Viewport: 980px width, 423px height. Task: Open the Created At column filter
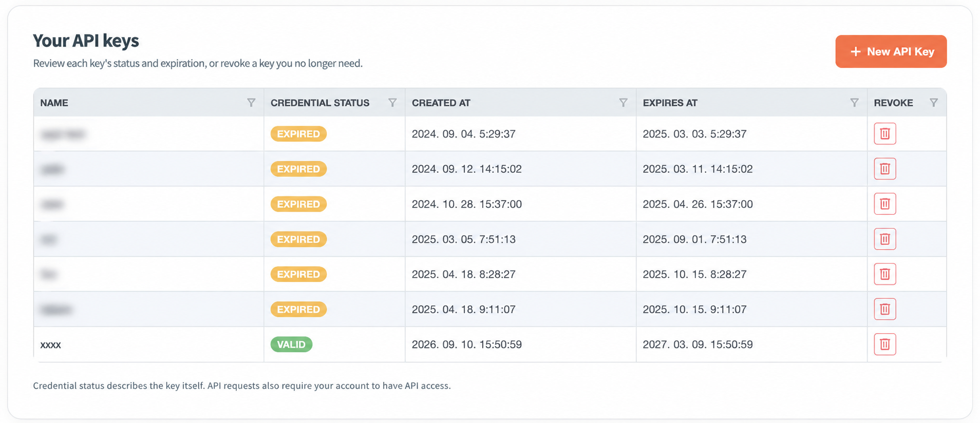623,103
